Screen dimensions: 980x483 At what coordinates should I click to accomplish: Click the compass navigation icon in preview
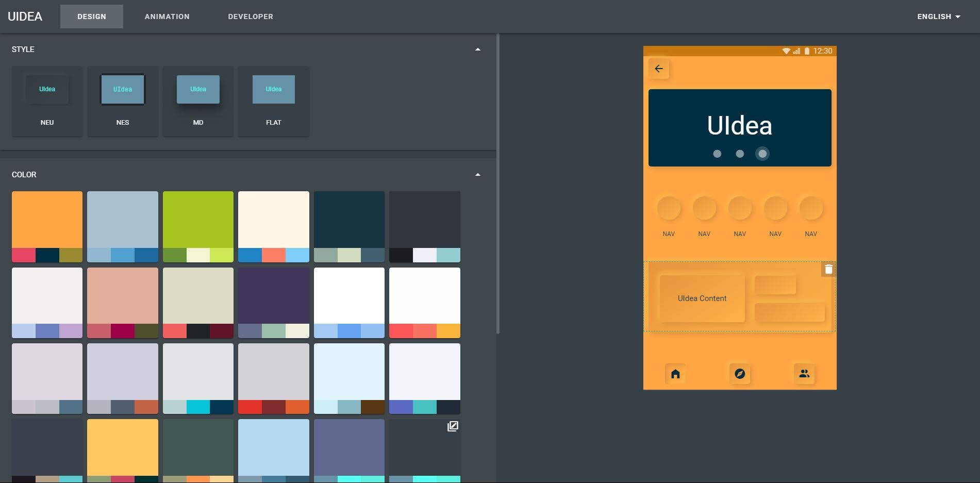pyautogui.click(x=740, y=374)
